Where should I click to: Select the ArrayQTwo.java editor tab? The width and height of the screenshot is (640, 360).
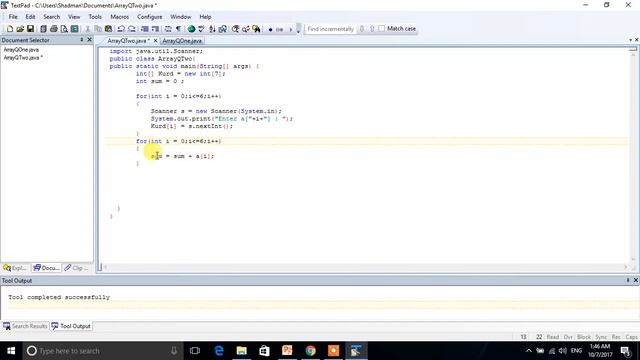pos(128,41)
